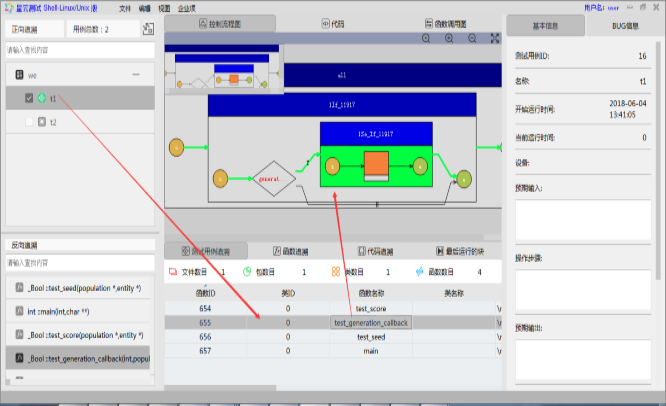The width and height of the screenshot is (666, 406).
Task: Open the 编辑 menu
Action: (144, 8)
